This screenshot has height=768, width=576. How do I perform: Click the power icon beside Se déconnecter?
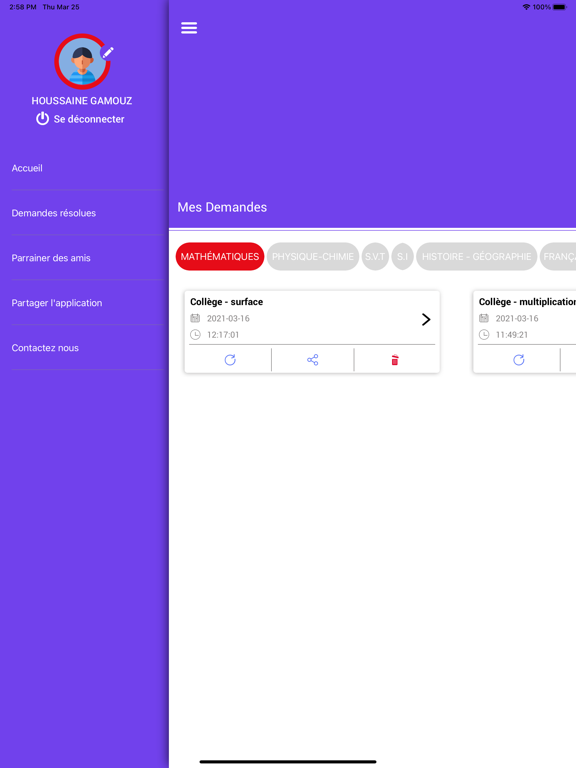[x=43, y=119]
